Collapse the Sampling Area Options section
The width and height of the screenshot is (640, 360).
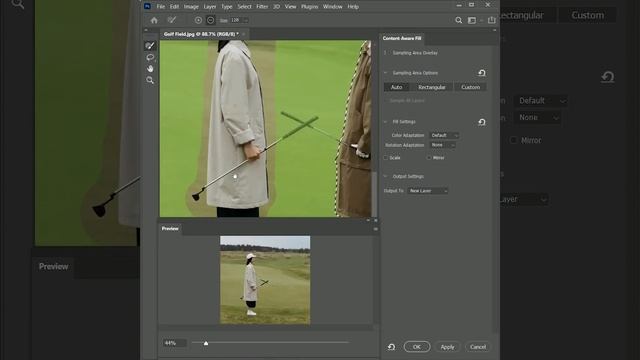pos(385,73)
